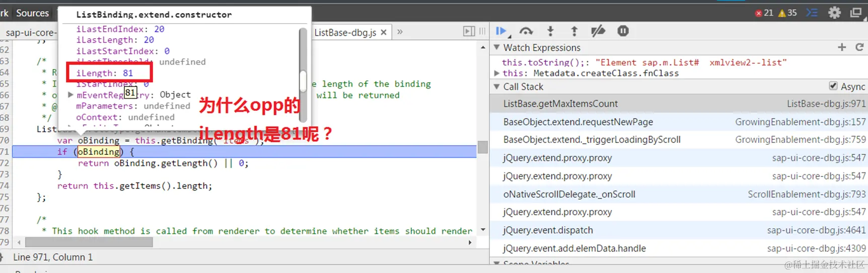The image size is (868, 273).
Task: Click iLength: 81 property in tooltip
Action: coord(104,73)
